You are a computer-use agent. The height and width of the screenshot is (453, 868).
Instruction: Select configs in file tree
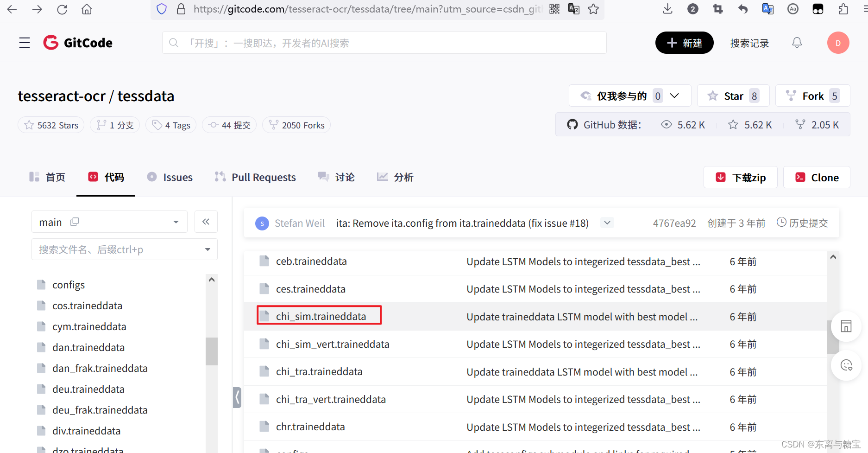(69, 285)
